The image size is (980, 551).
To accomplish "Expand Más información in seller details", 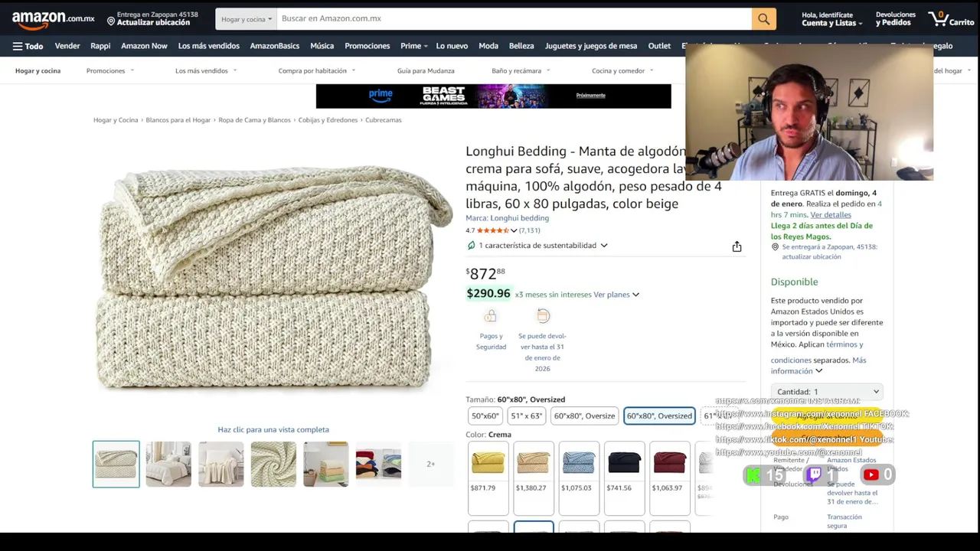I will (x=818, y=366).
